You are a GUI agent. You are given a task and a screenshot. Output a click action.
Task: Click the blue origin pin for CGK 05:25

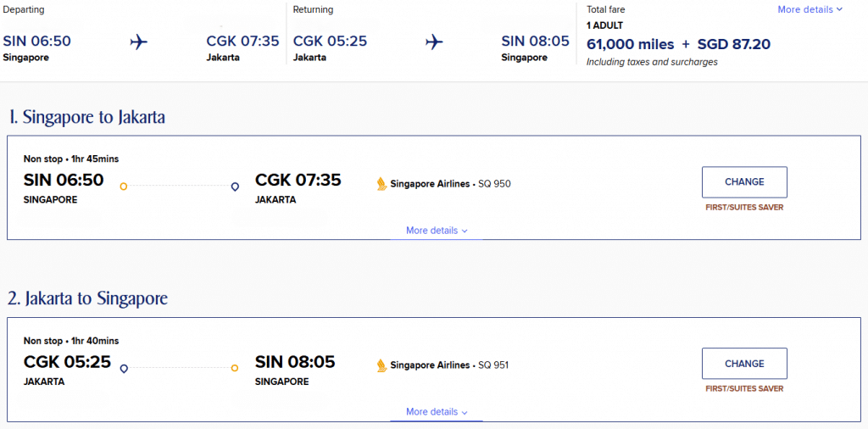pyautogui.click(x=124, y=368)
